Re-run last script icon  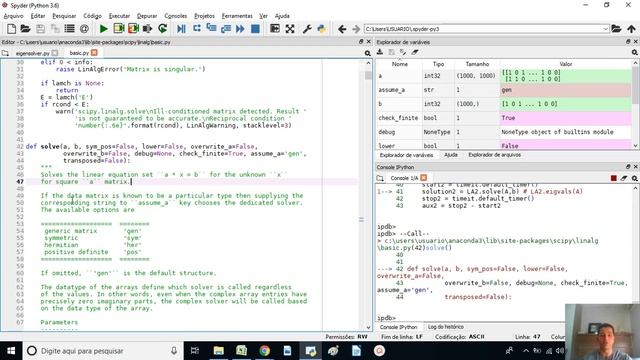[x=162, y=29]
